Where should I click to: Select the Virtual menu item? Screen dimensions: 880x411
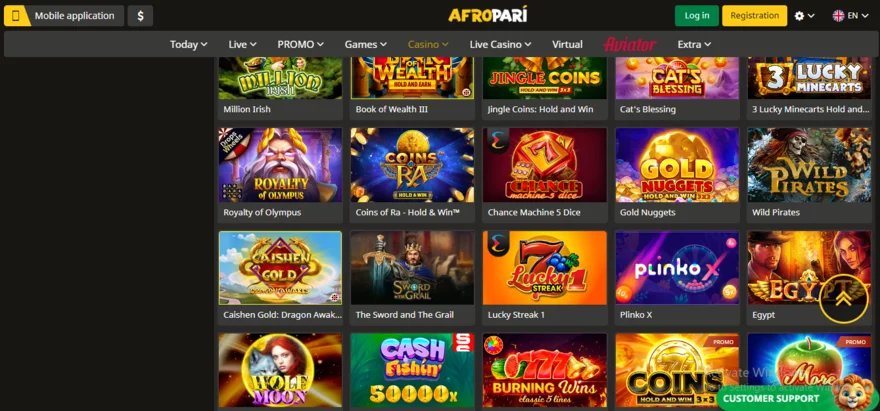click(x=567, y=44)
